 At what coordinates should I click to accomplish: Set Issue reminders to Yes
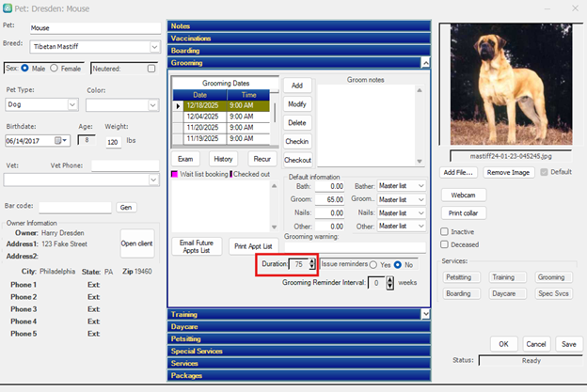373,264
